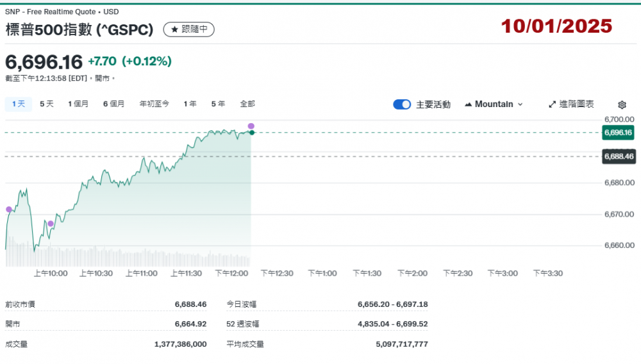Click purple event marker at chart peak
Image resolution: width=641 pixels, height=364 pixels.
pyautogui.click(x=251, y=126)
